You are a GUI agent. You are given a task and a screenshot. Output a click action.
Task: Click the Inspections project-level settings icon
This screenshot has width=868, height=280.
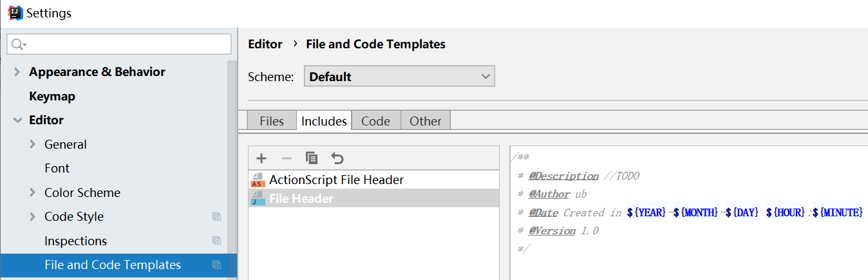[217, 241]
